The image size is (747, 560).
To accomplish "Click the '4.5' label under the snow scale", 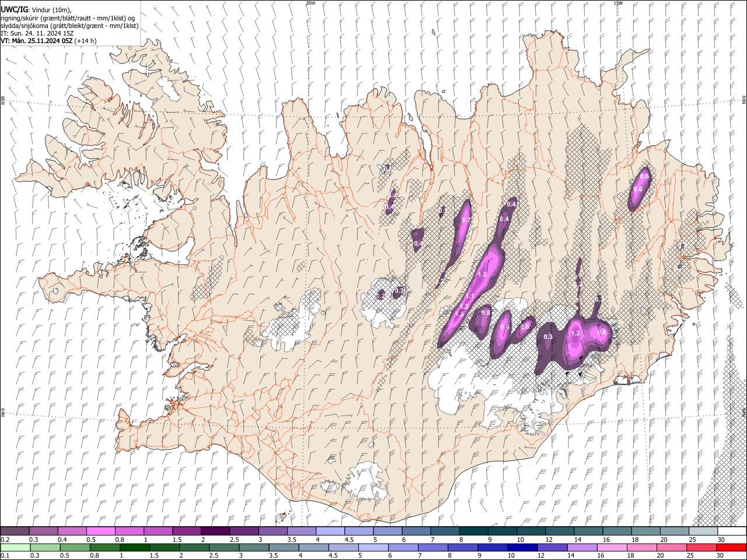I will 349,540.
